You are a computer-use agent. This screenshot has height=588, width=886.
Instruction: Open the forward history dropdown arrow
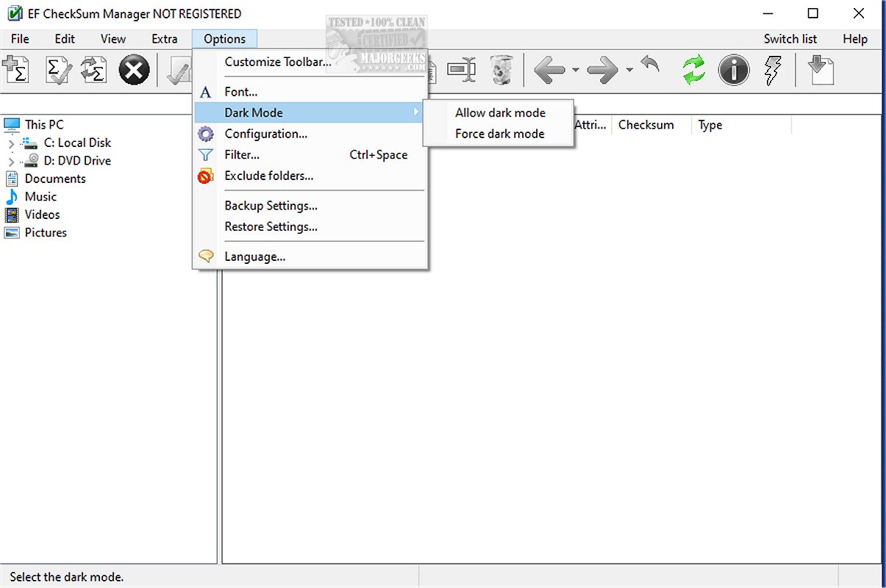coord(629,71)
